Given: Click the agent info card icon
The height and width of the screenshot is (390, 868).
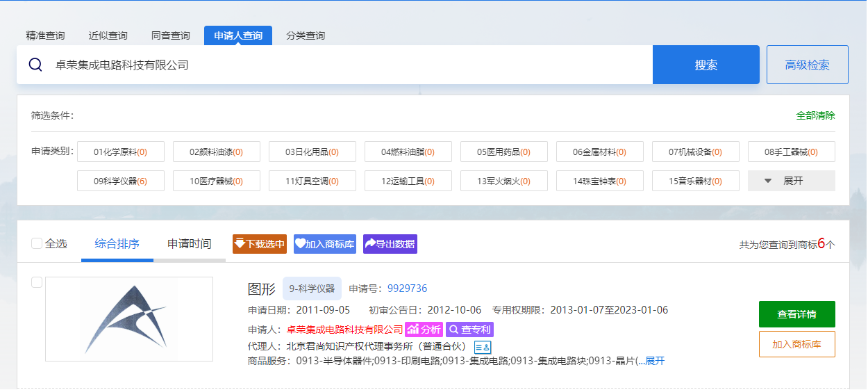Looking at the screenshot, I should pos(483,346).
